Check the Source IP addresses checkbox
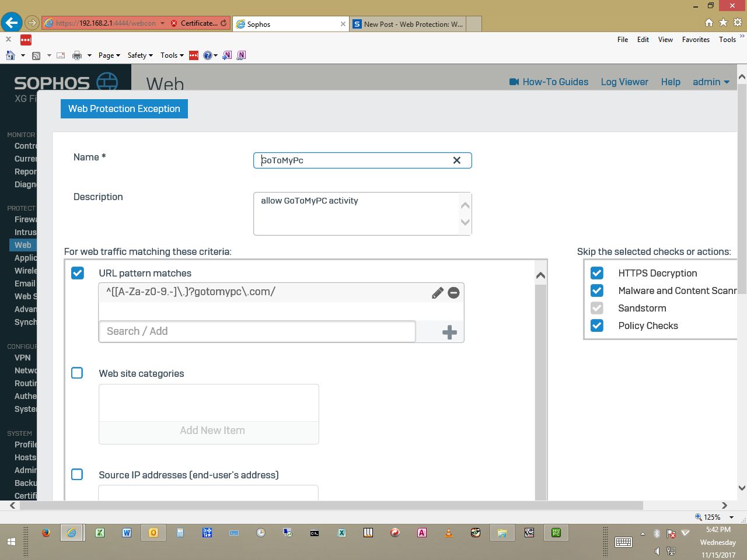The height and width of the screenshot is (560, 747). [x=77, y=474]
